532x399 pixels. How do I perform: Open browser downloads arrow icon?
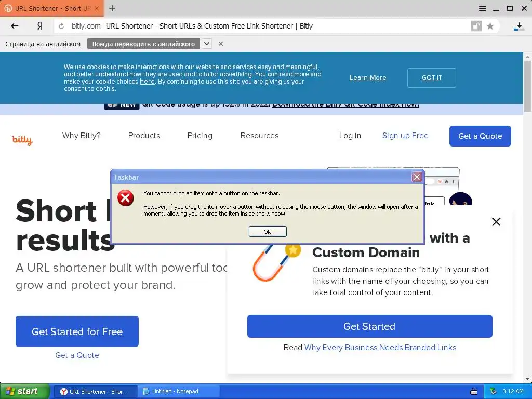(519, 26)
